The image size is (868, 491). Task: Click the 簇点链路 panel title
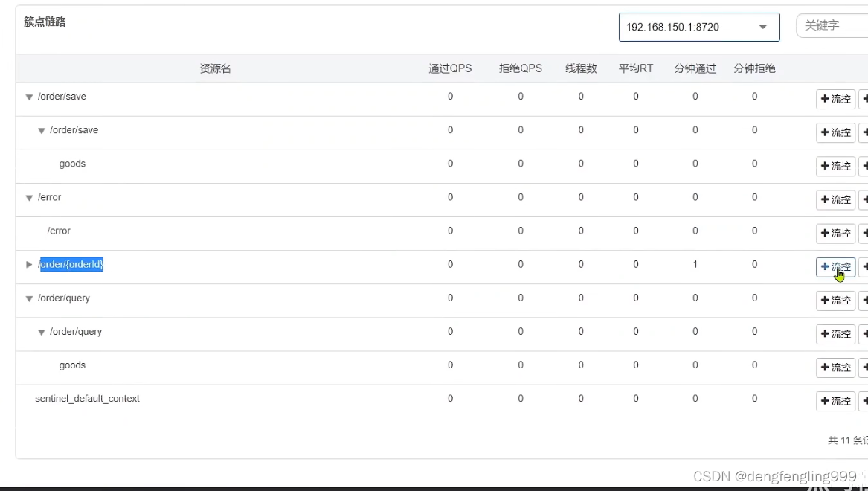[x=45, y=22]
